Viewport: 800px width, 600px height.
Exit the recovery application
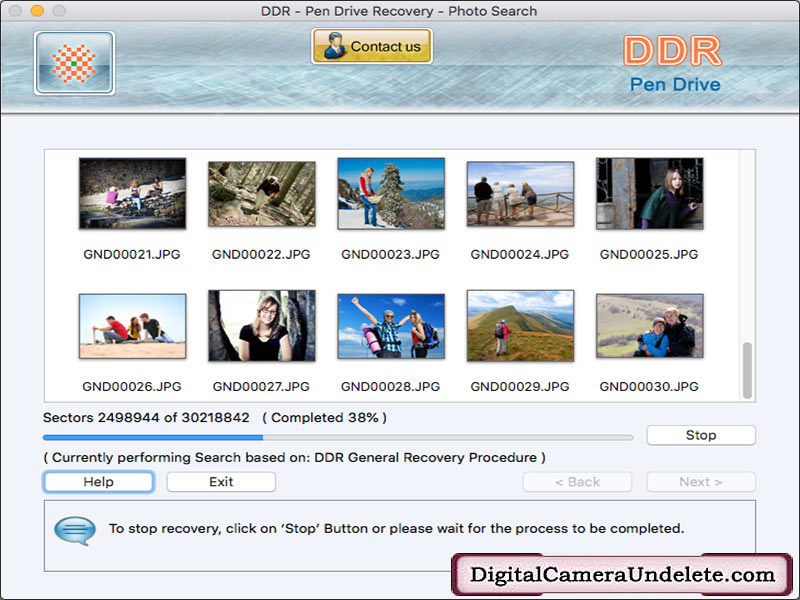coord(220,482)
